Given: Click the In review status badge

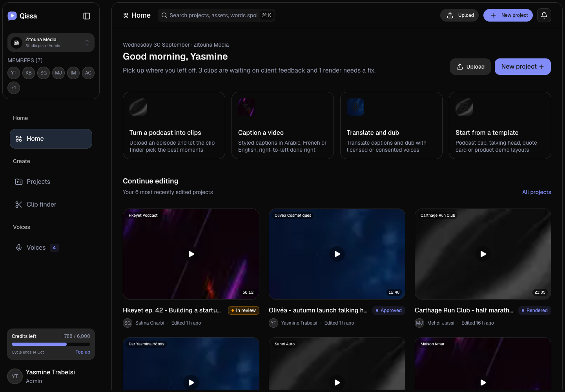Looking at the screenshot, I should click(x=244, y=310).
